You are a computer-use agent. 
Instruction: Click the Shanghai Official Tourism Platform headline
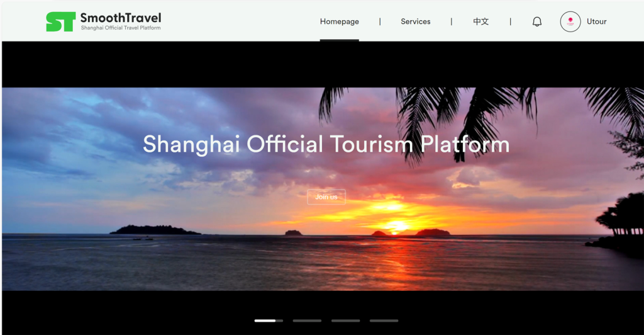pyautogui.click(x=326, y=144)
